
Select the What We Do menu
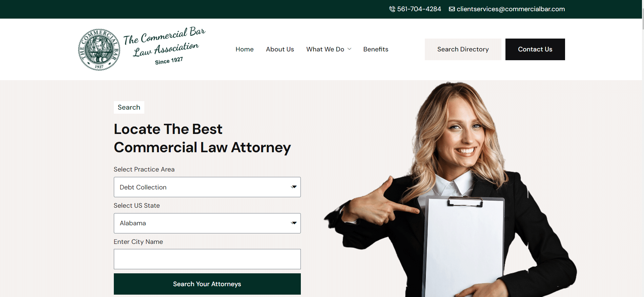coord(325,49)
